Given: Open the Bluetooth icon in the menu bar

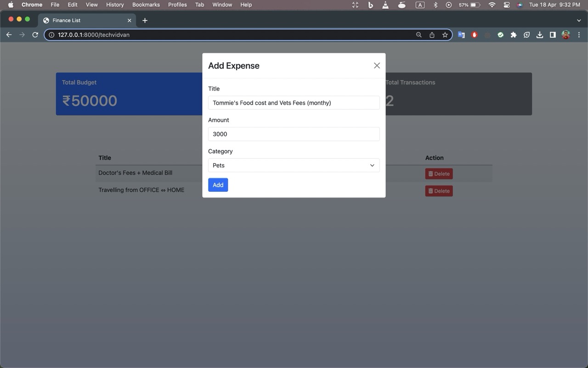Looking at the screenshot, I should (x=435, y=5).
